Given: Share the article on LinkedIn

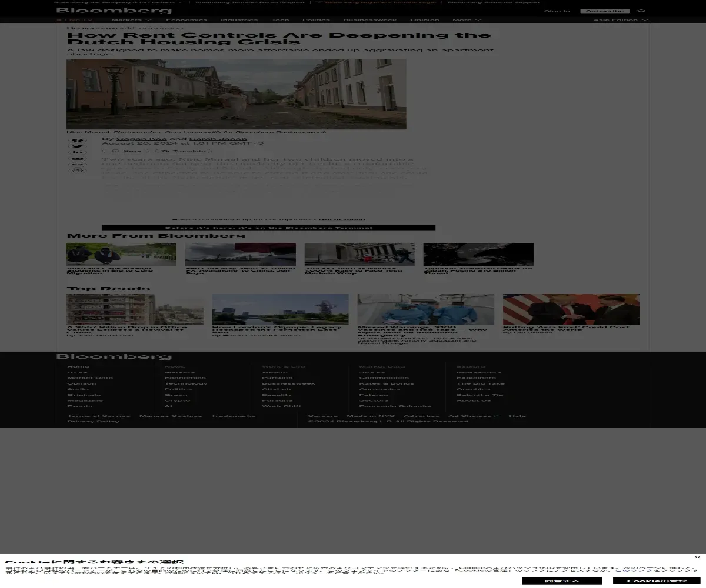Looking at the screenshot, I should pyautogui.click(x=78, y=152).
